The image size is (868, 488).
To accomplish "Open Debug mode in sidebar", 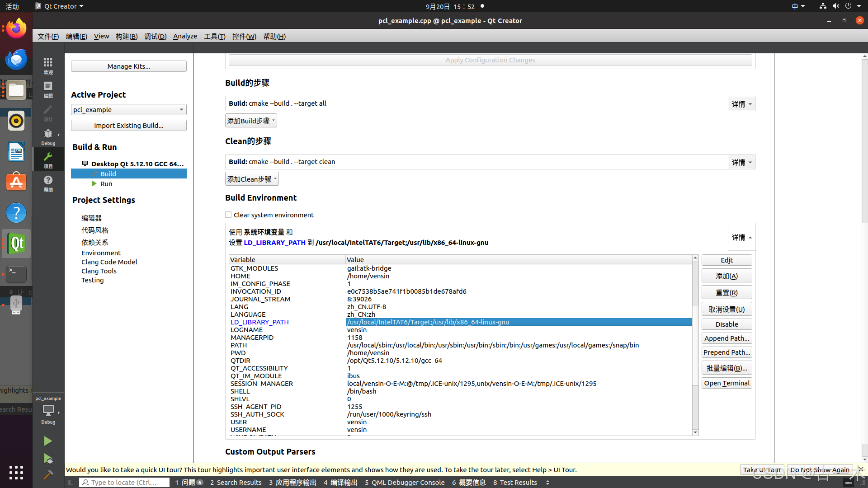I will click(x=48, y=136).
